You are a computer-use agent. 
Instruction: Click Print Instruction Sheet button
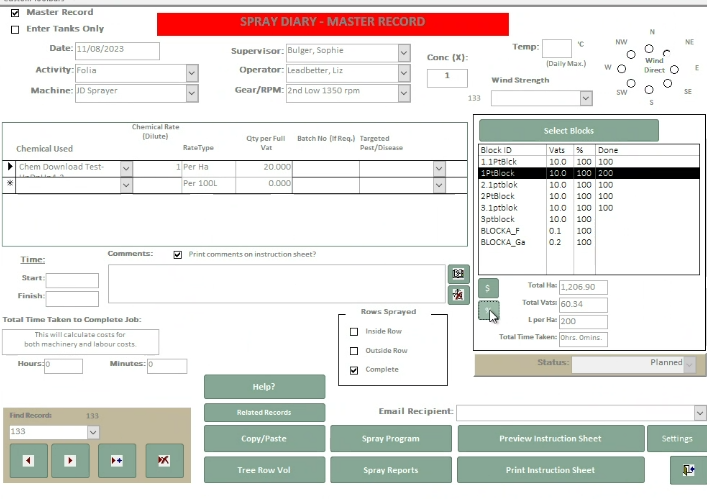pos(551,470)
